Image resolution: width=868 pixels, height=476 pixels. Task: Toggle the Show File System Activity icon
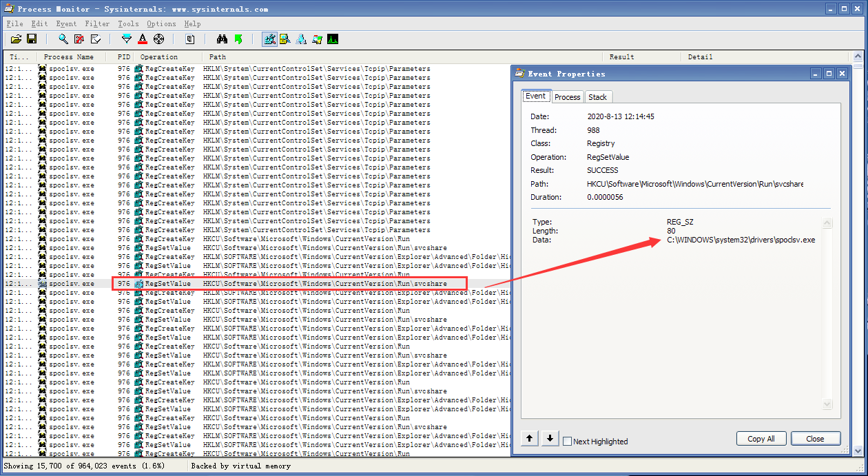[285, 39]
